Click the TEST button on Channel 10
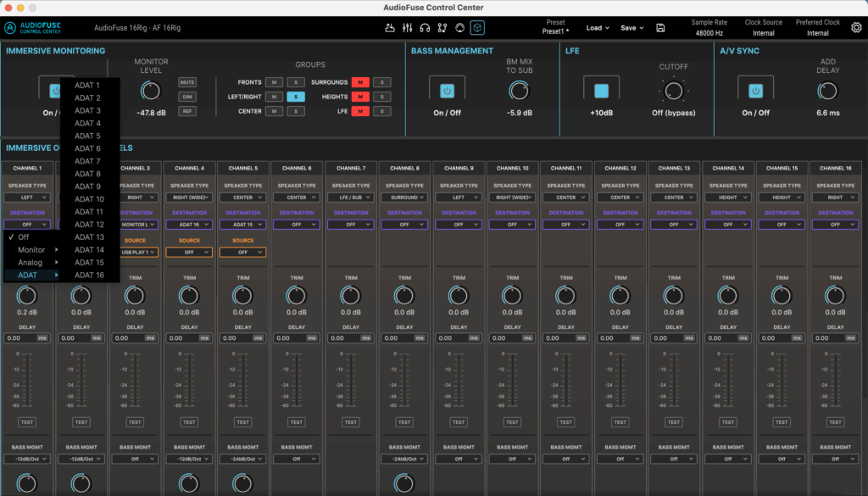This screenshot has width=868, height=496. (x=512, y=422)
